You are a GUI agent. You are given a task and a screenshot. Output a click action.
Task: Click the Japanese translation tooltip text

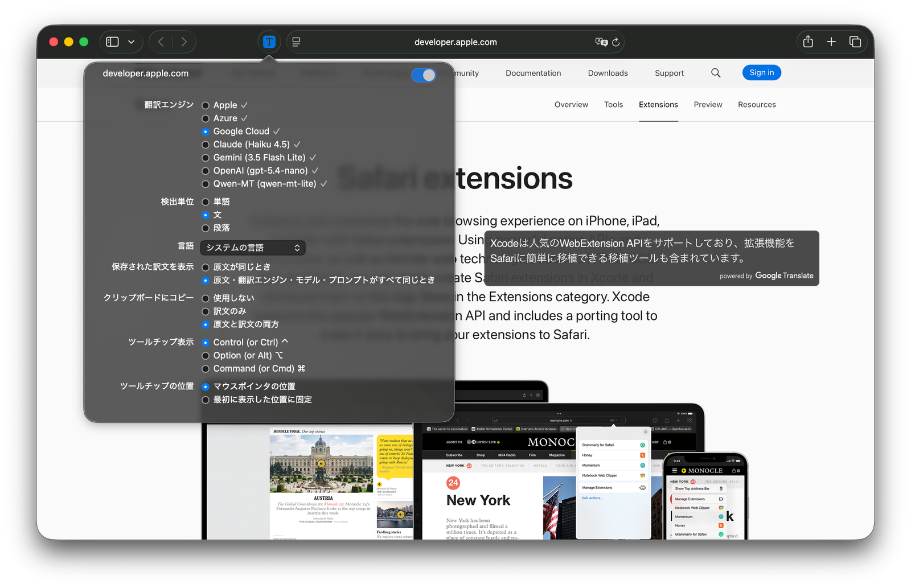click(x=642, y=250)
